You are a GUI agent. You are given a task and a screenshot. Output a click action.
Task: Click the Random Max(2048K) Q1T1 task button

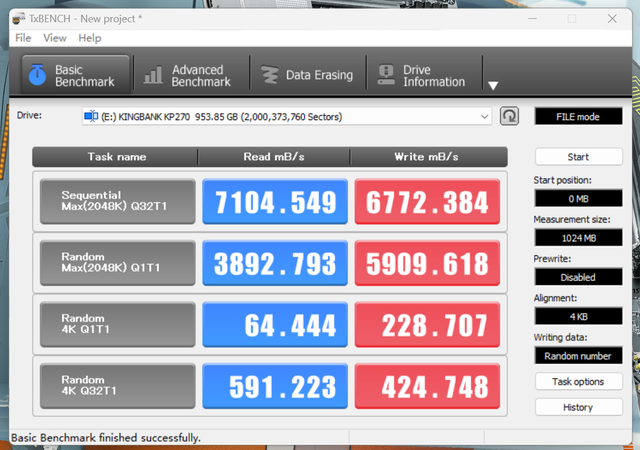click(118, 263)
